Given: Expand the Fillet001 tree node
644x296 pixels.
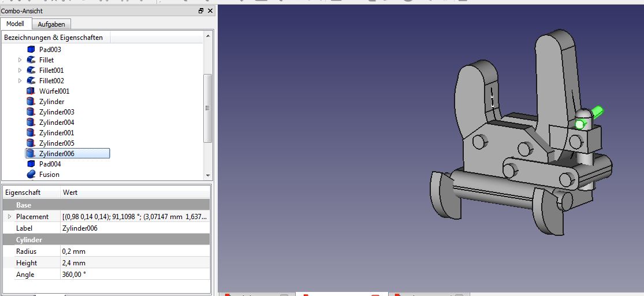Looking at the screenshot, I should pos(20,71).
